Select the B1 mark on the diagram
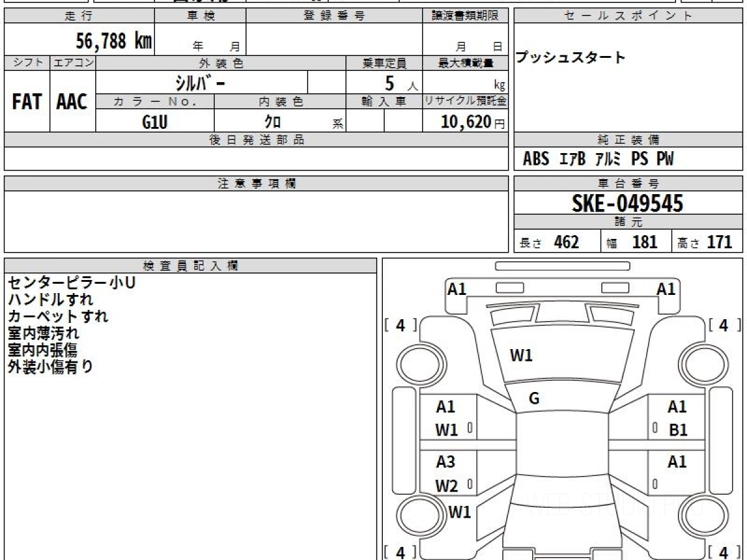747x560 pixels. [x=678, y=430]
